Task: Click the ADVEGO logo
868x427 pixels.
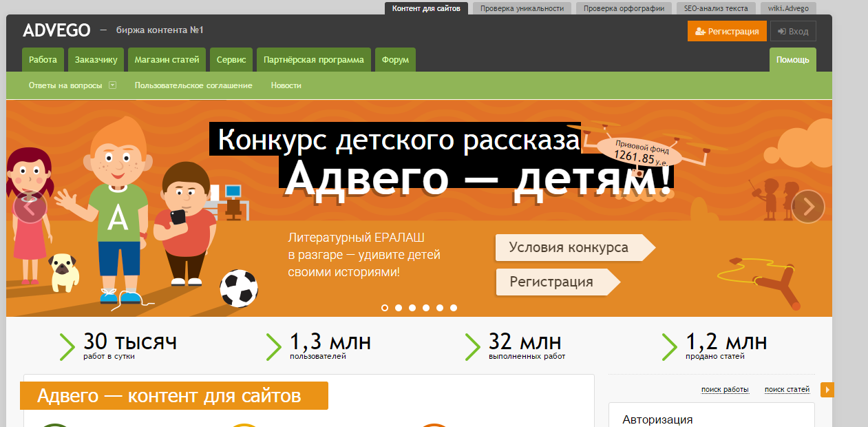Action: click(56, 30)
